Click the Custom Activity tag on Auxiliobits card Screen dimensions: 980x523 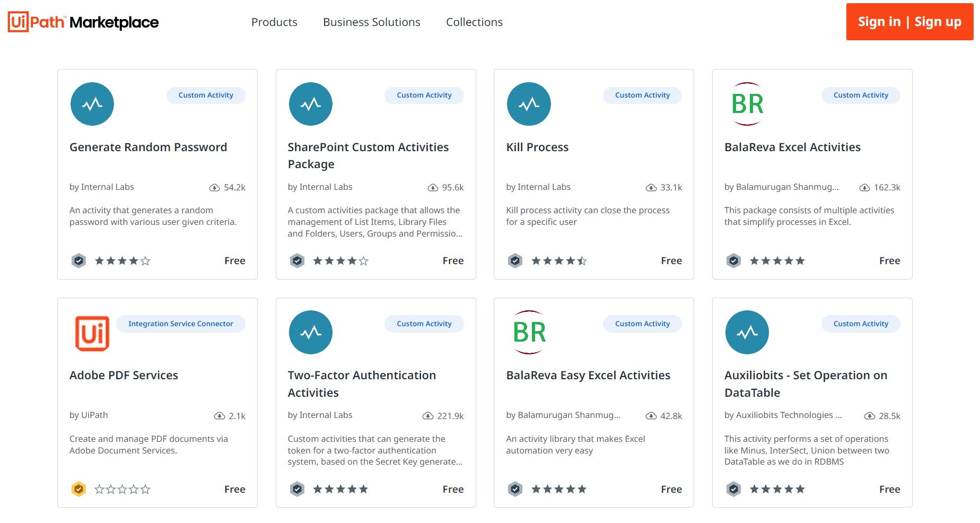coord(861,324)
